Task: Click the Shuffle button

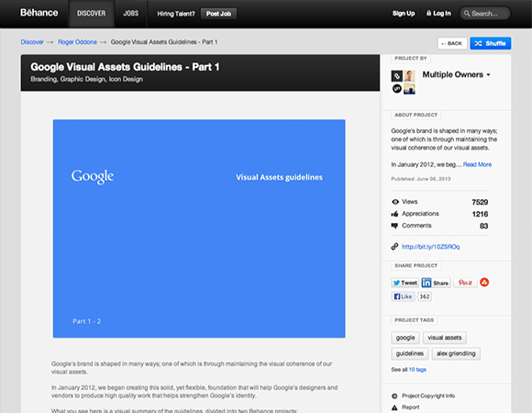Action: tap(491, 43)
